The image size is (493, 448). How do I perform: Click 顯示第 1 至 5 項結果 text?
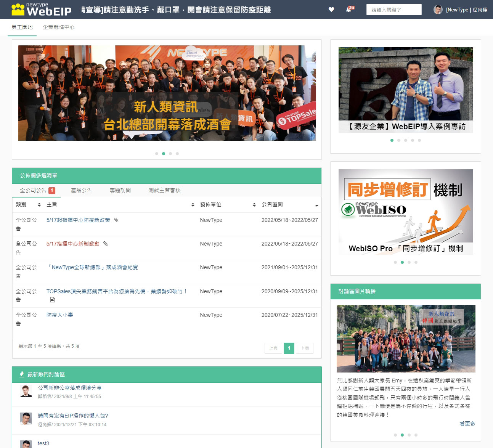[49, 346]
